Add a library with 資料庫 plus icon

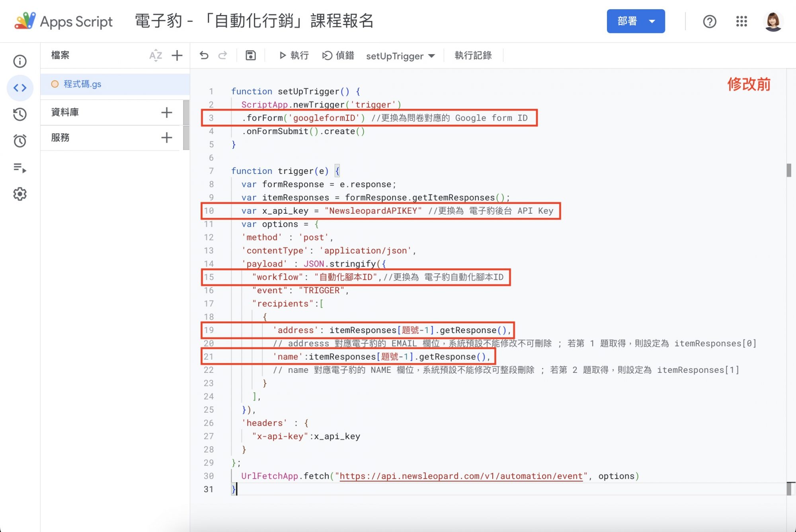pyautogui.click(x=167, y=112)
